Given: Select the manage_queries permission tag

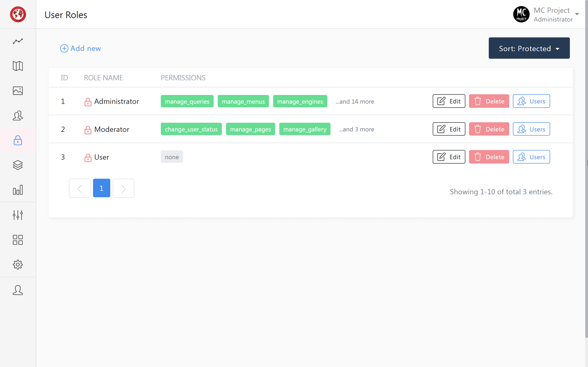Looking at the screenshot, I should pos(187,101).
